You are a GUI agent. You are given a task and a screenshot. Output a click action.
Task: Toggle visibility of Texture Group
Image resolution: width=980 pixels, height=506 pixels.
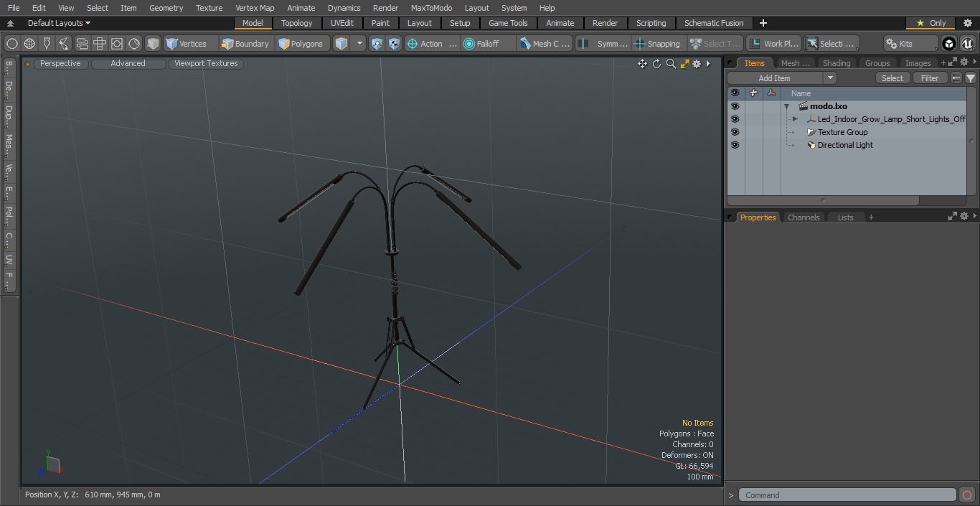coord(735,132)
